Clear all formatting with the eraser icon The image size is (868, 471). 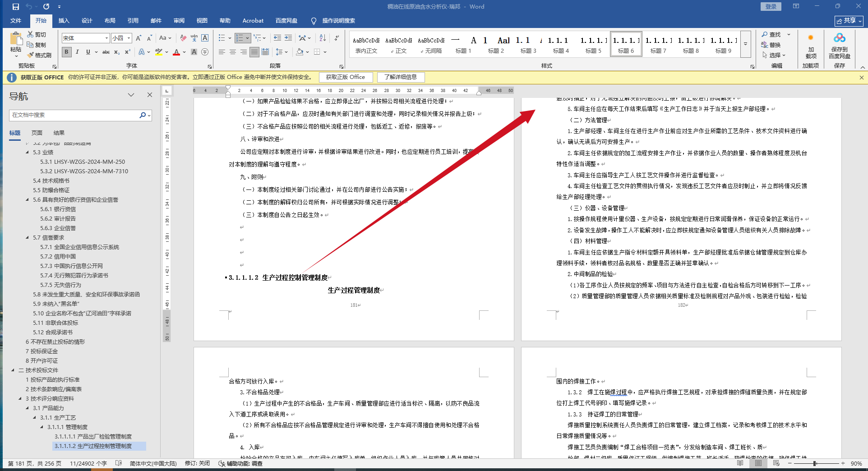(183, 38)
